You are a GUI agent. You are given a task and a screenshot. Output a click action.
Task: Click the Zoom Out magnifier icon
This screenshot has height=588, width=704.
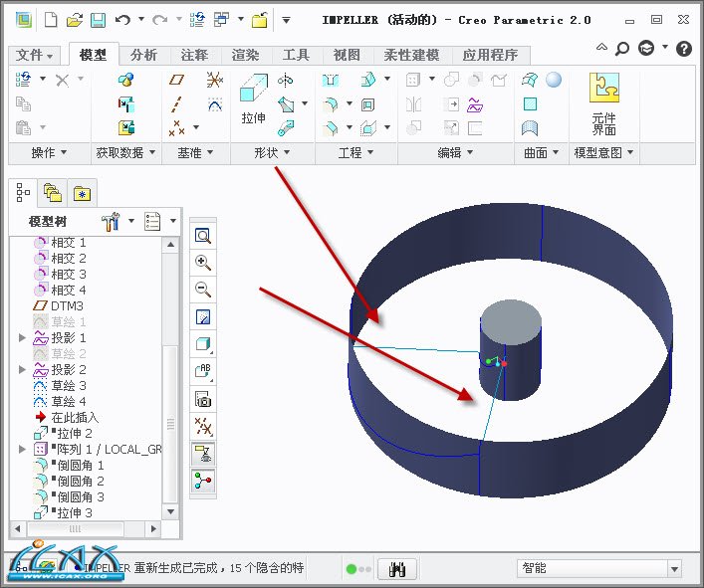pos(202,291)
